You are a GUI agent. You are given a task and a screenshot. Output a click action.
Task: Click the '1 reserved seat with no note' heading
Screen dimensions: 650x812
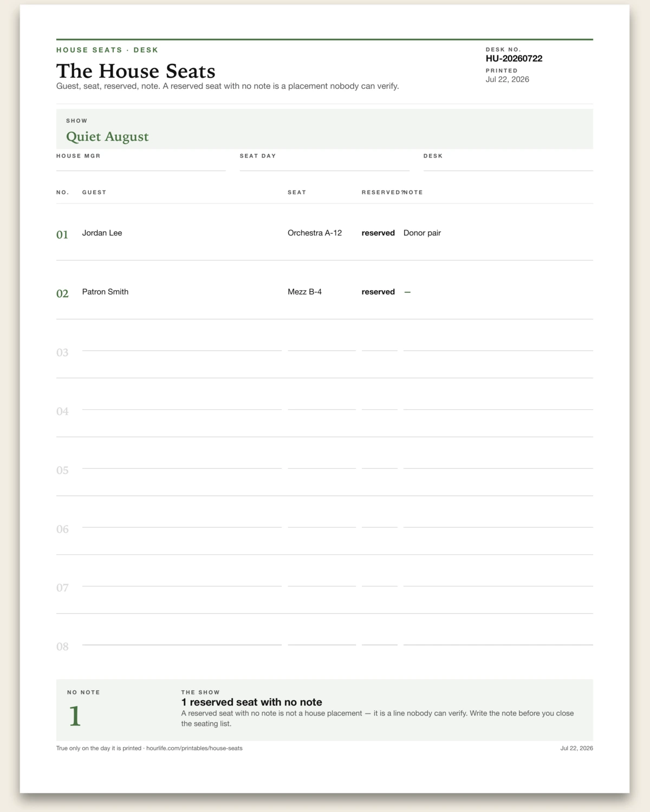(252, 702)
